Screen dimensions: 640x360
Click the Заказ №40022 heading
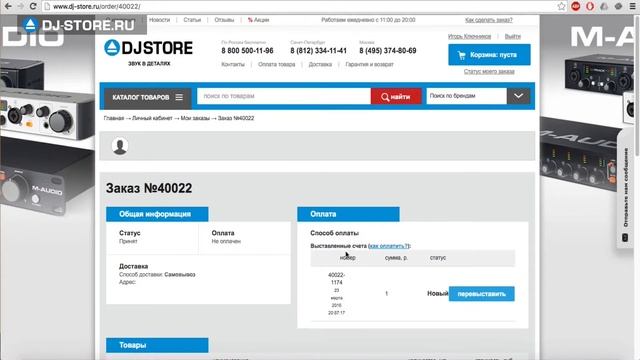point(149,188)
